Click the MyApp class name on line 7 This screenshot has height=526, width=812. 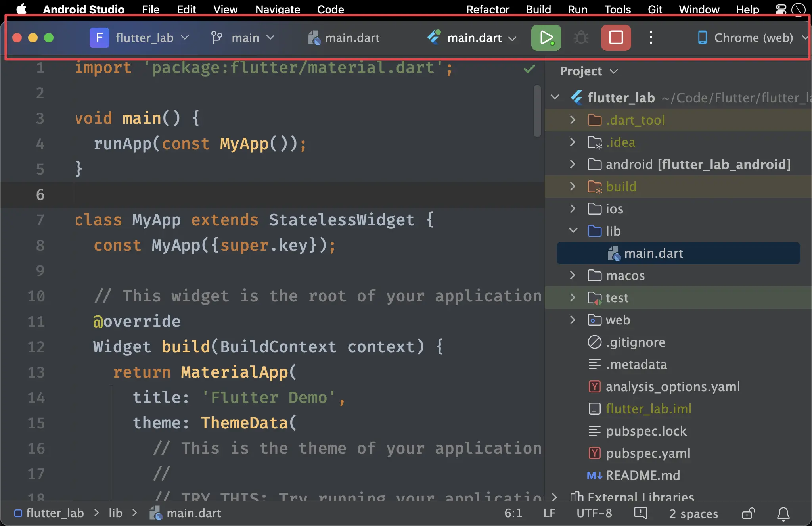[156, 220]
